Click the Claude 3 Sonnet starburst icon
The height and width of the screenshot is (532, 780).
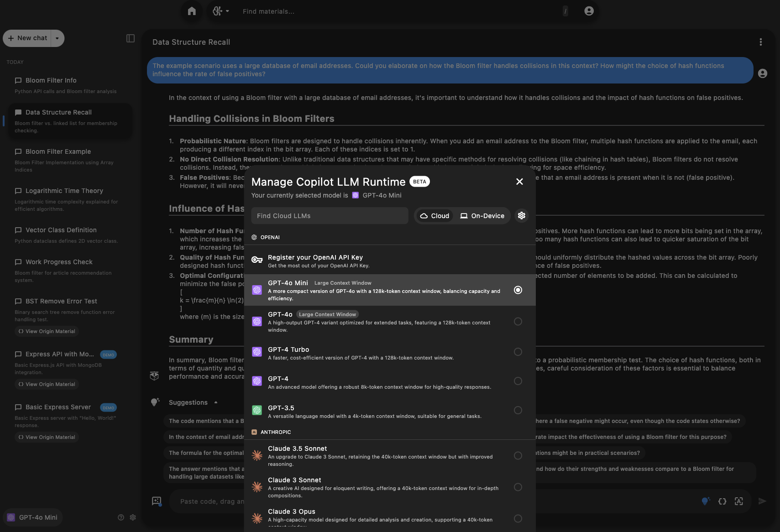coord(257,487)
